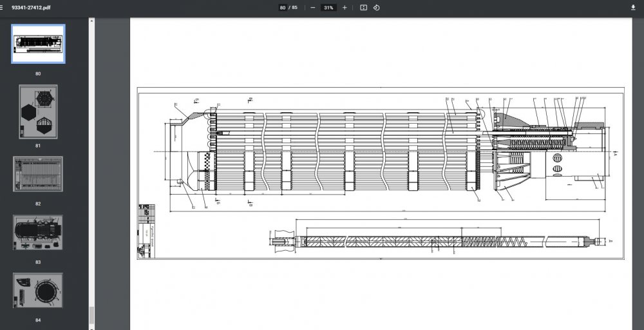Click the total page count 85
Image resolution: width=644 pixels, height=330 pixels.
tap(294, 8)
